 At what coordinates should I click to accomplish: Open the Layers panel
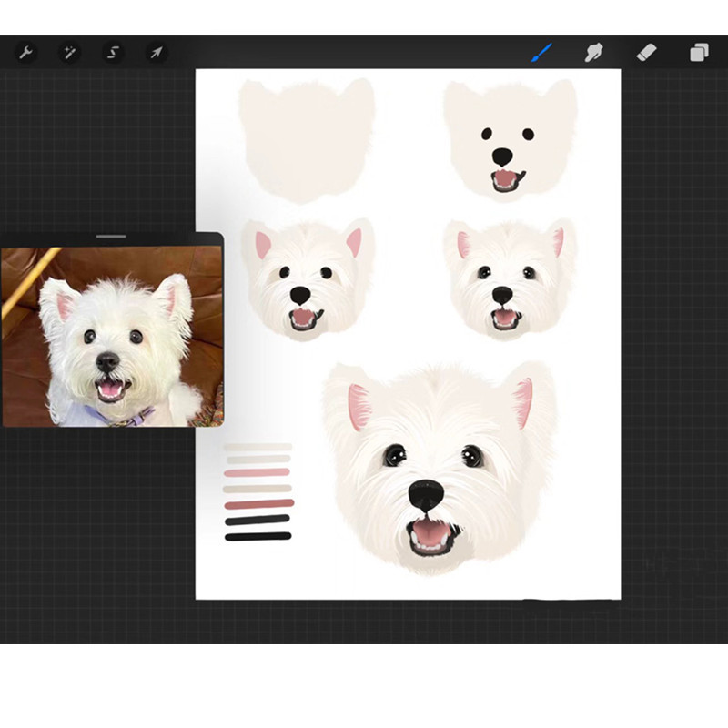tap(698, 53)
